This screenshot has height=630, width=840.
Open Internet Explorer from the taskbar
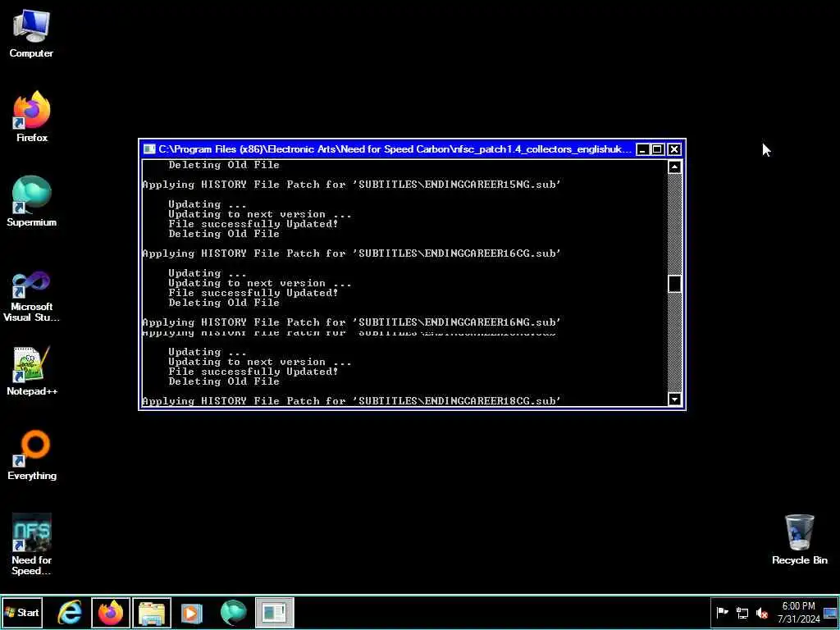pos(71,613)
